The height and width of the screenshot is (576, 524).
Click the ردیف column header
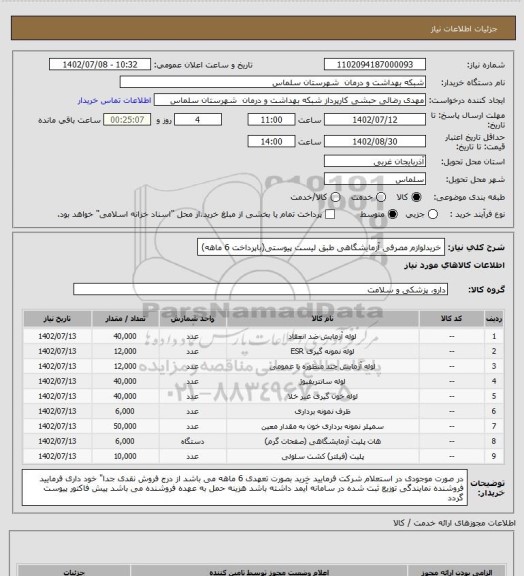tap(494, 318)
